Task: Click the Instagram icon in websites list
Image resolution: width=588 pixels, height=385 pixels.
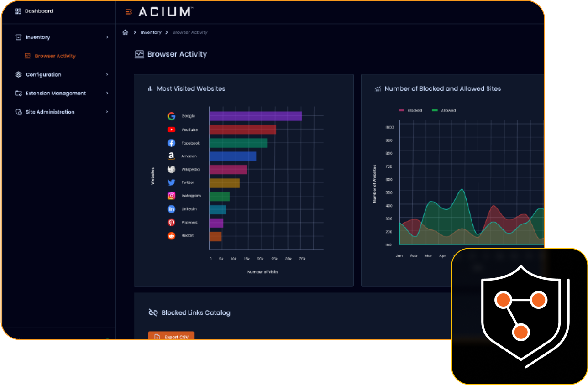Action: (x=171, y=196)
